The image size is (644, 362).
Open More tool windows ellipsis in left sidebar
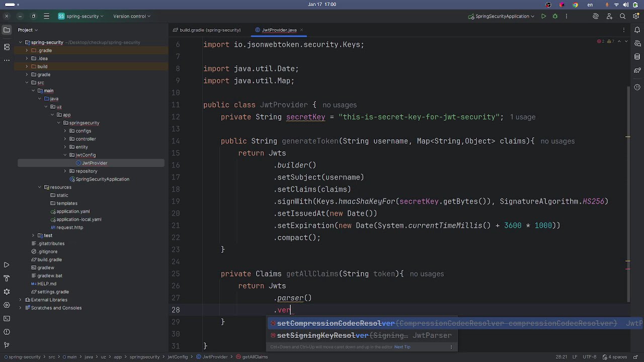7,60
